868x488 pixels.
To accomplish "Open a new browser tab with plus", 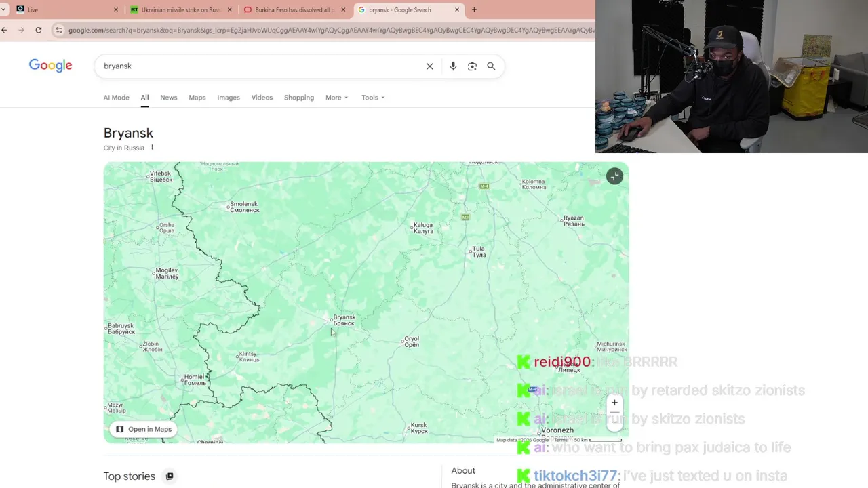I will click(x=474, y=9).
